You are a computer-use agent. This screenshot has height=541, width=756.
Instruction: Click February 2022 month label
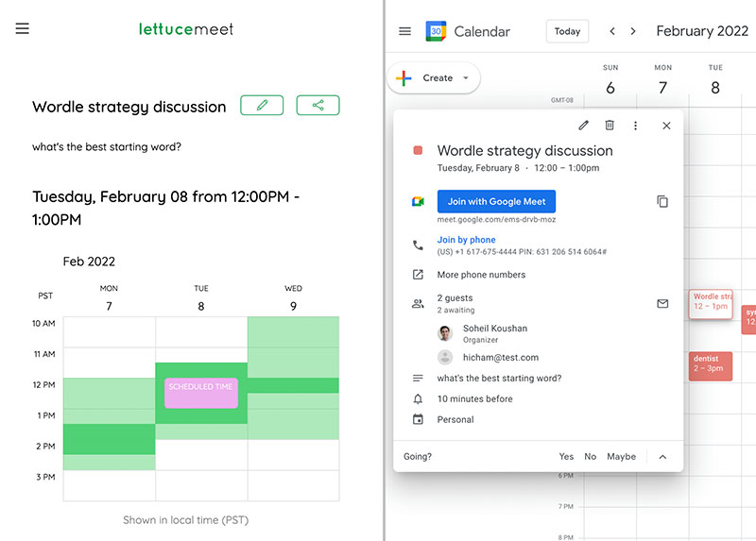pos(702,31)
